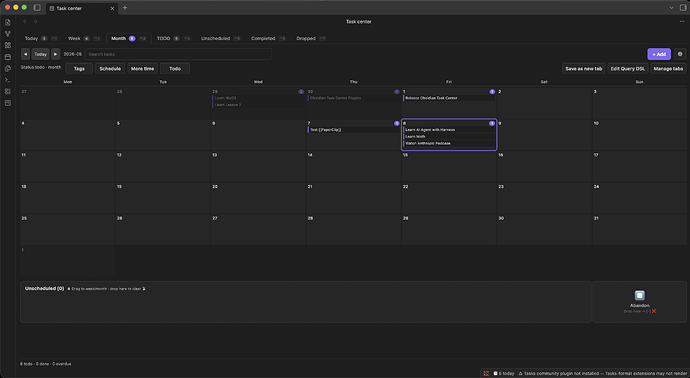Screen dimensions: 690x378
Task: Close the Task center tab
Action: pyautogui.click(x=112, y=8)
